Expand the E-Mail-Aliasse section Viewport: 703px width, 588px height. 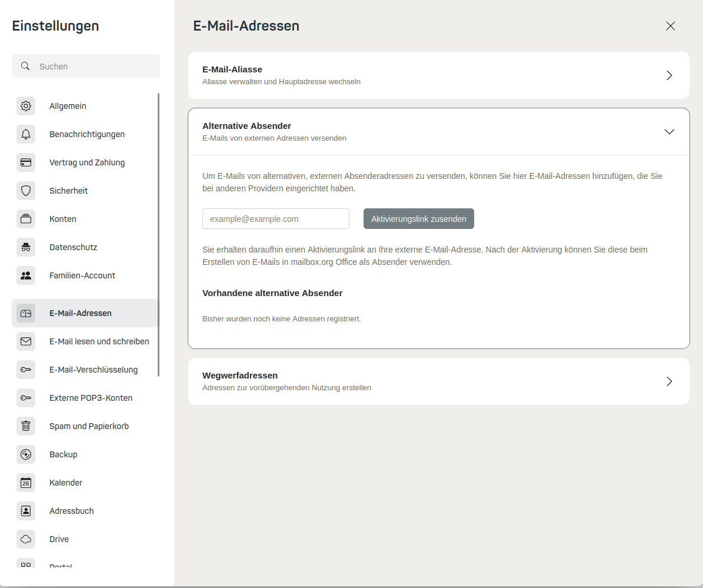(x=438, y=75)
